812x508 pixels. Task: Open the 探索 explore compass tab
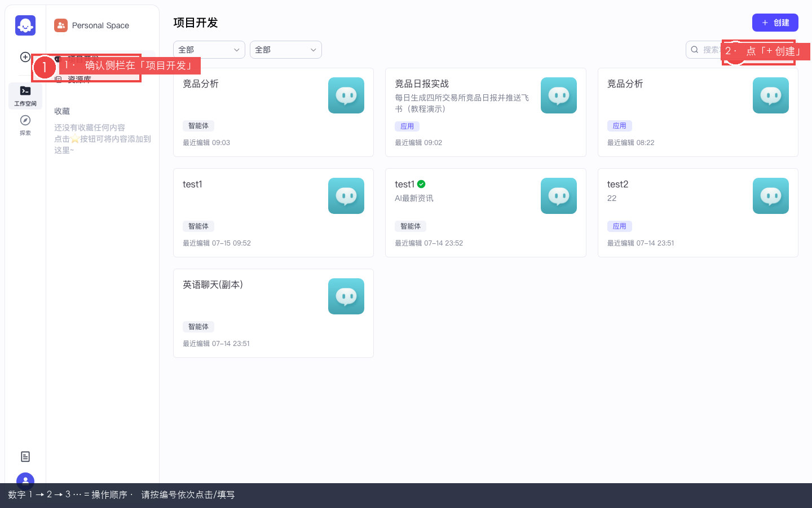pos(25,125)
